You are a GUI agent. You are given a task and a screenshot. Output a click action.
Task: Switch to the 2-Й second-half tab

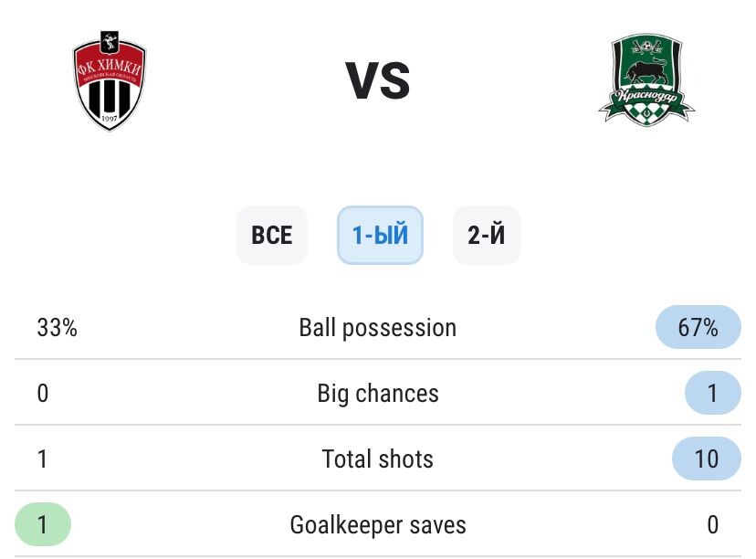[x=486, y=235]
